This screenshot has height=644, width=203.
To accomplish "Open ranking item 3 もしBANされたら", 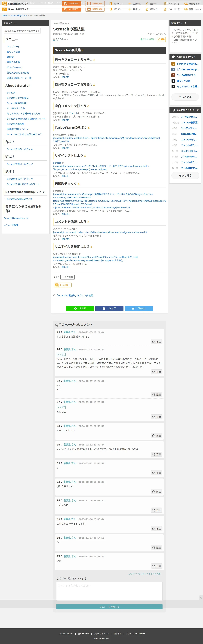I will pyautogui.click(x=186, y=75).
